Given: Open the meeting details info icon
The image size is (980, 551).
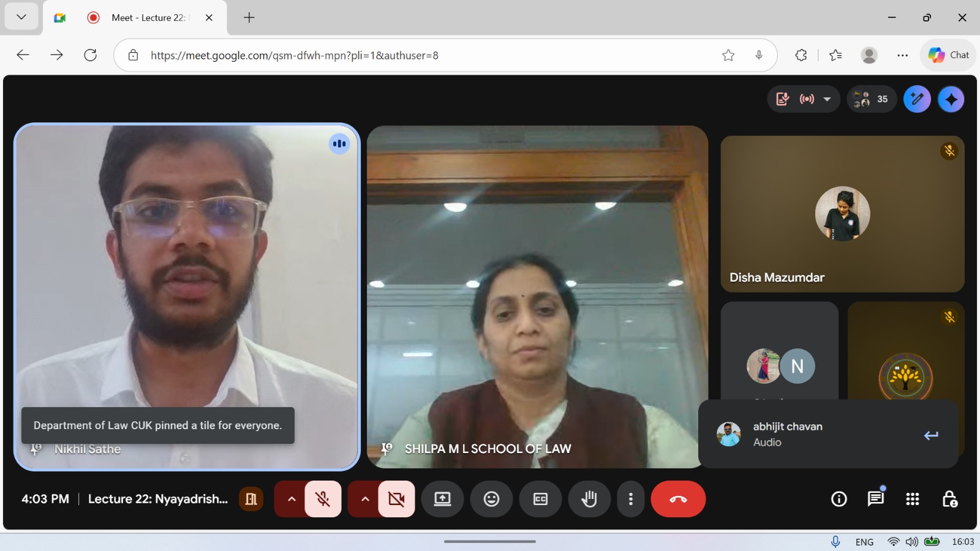Looking at the screenshot, I should click(x=839, y=500).
